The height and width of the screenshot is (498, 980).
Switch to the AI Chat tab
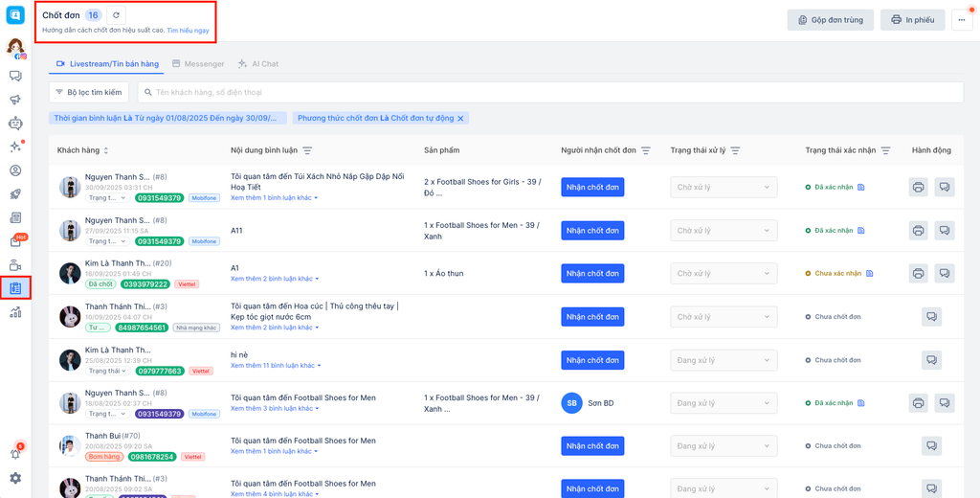(x=258, y=64)
